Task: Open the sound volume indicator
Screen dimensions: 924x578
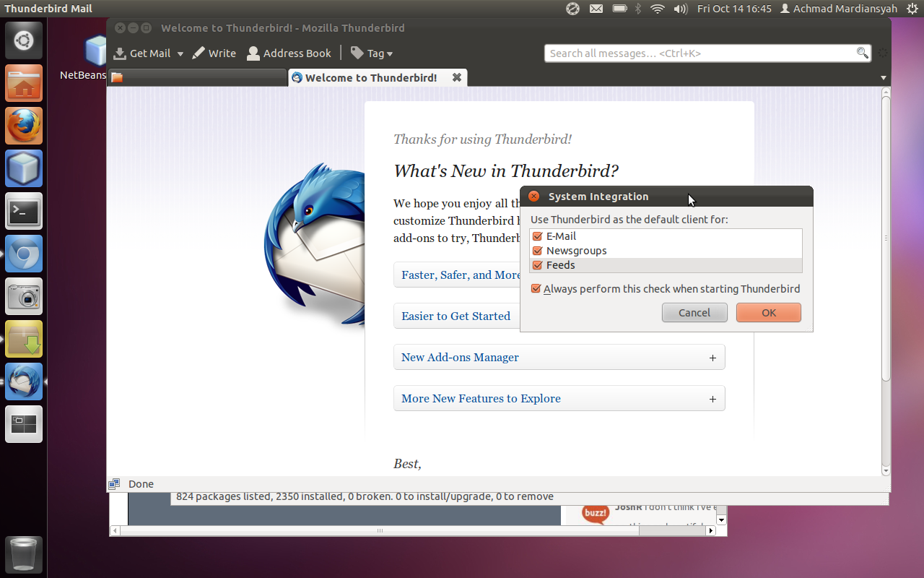Action: (681, 9)
